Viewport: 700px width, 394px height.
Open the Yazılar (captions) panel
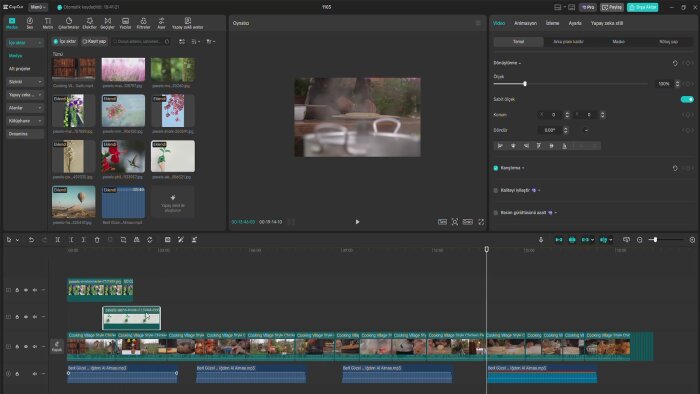click(x=125, y=23)
